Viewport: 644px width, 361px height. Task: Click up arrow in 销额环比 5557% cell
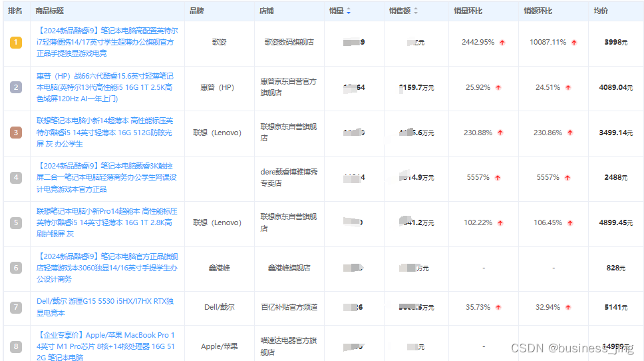[x=567, y=178]
